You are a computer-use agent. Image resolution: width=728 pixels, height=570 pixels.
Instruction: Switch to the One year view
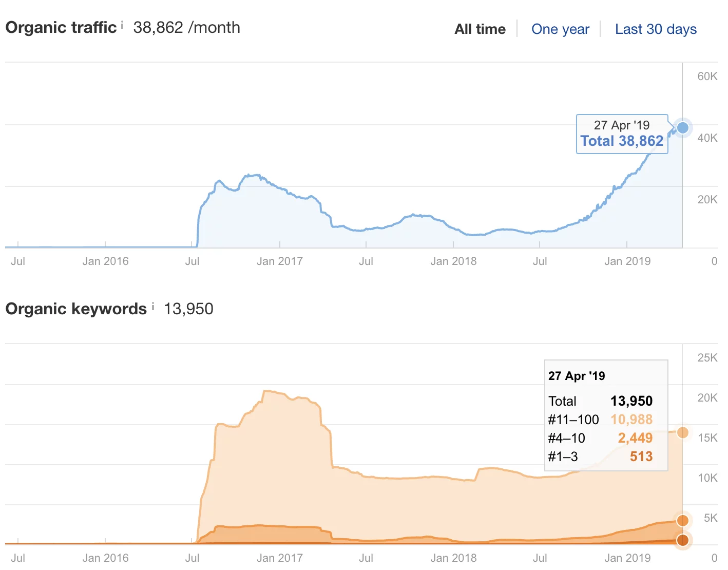click(x=560, y=29)
